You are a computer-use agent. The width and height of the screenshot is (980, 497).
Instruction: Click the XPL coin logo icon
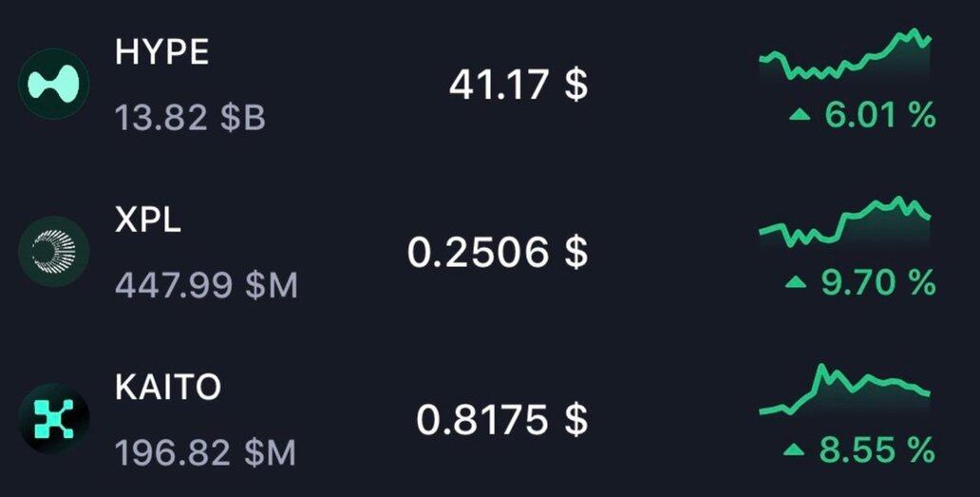(54, 252)
